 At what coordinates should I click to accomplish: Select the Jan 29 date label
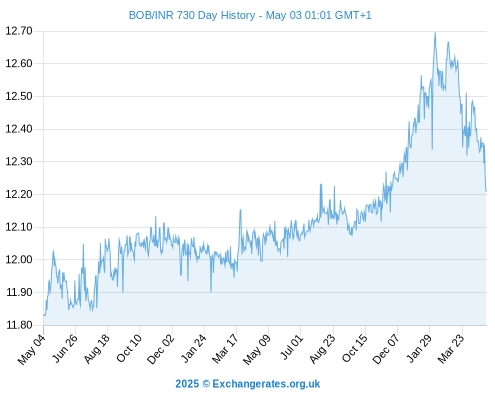point(419,348)
